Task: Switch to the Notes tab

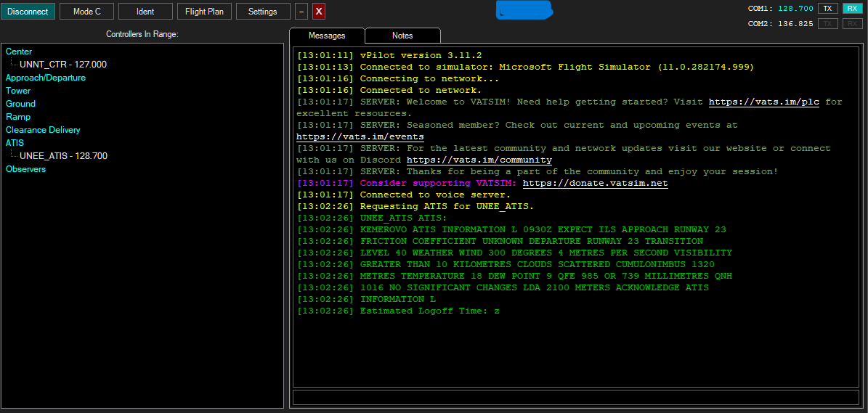Action: [x=402, y=36]
